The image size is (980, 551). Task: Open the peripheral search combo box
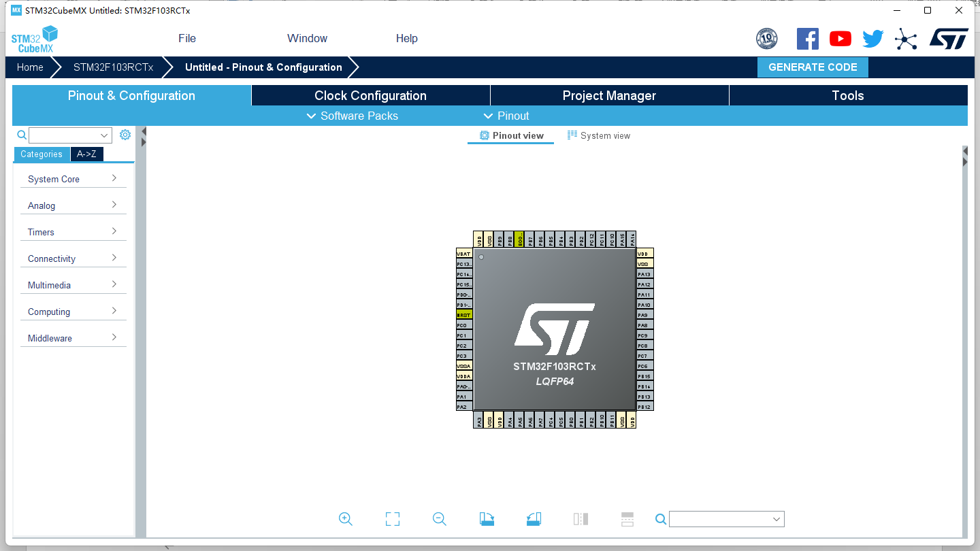tap(70, 135)
